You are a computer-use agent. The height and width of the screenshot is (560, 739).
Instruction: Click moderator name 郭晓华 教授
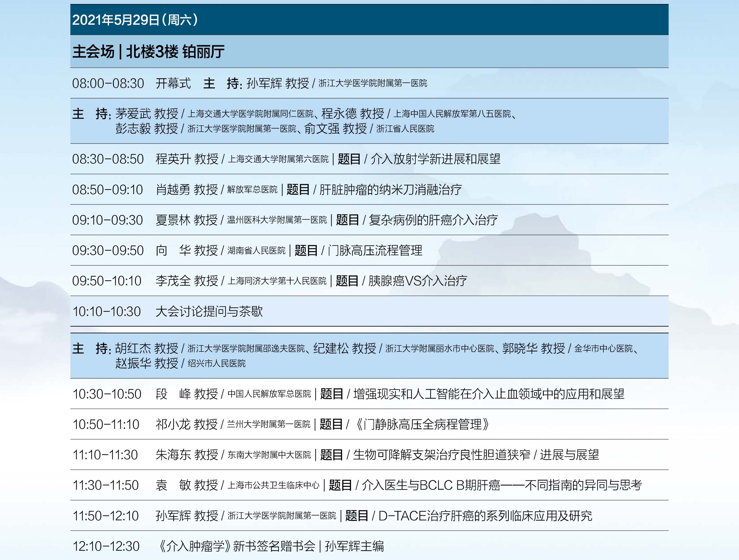pos(533,349)
